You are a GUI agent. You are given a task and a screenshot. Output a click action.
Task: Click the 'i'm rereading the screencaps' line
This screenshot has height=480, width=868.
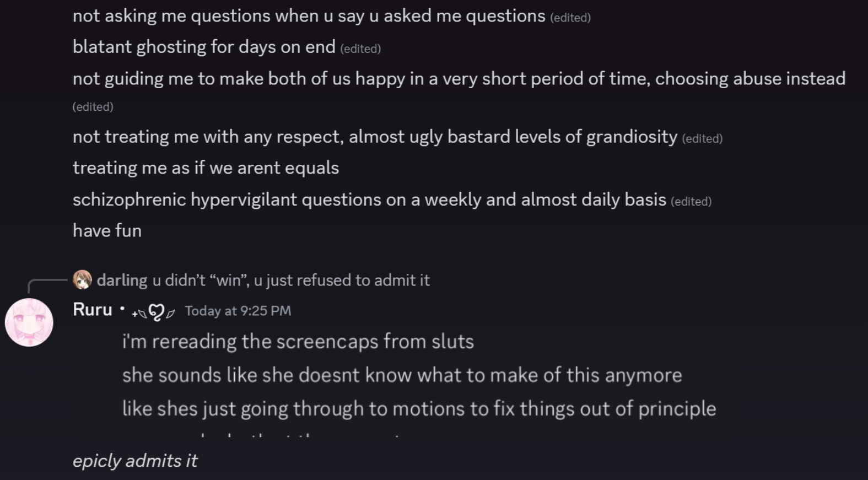point(298,342)
